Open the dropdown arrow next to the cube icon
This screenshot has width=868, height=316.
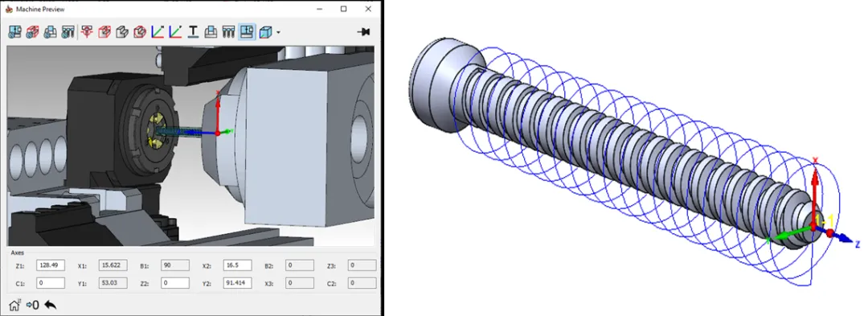pos(278,33)
